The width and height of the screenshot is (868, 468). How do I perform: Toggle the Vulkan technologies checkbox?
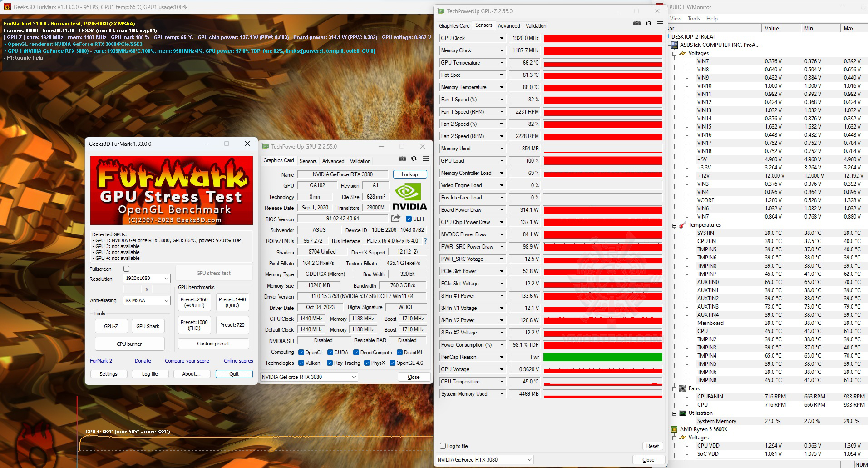point(301,363)
